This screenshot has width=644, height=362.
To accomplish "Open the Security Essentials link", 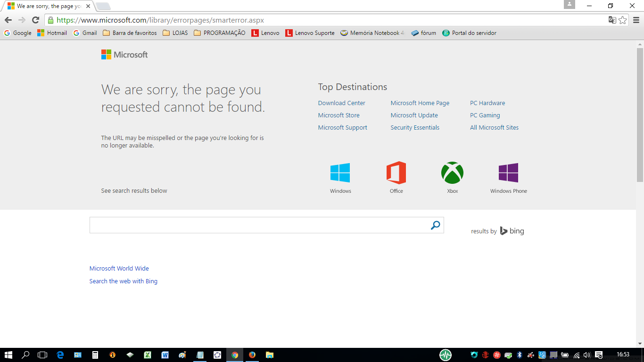I will point(415,127).
